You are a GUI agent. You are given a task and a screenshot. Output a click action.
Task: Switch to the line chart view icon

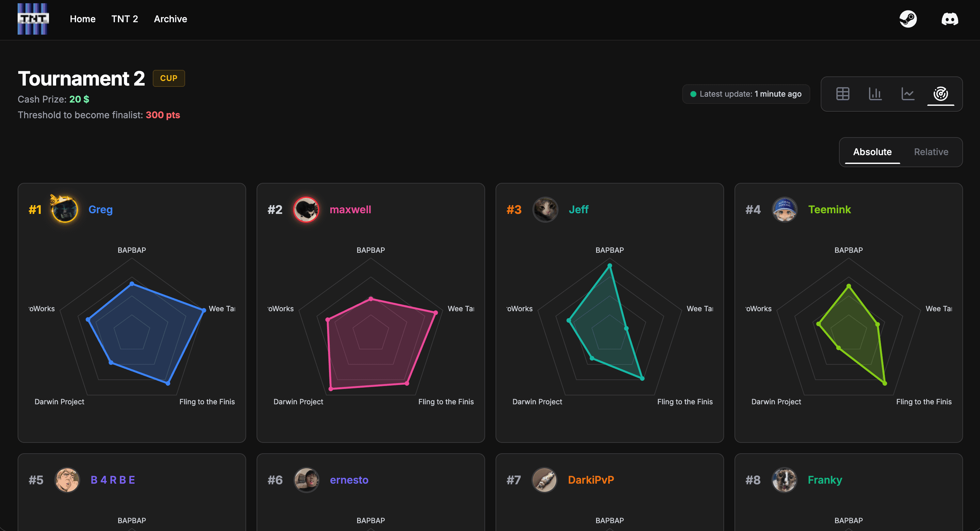pyautogui.click(x=908, y=94)
